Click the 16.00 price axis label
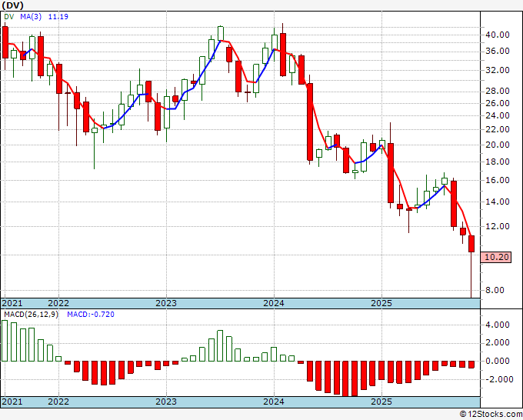This screenshot has width=523, height=420. pyautogui.click(x=497, y=180)
